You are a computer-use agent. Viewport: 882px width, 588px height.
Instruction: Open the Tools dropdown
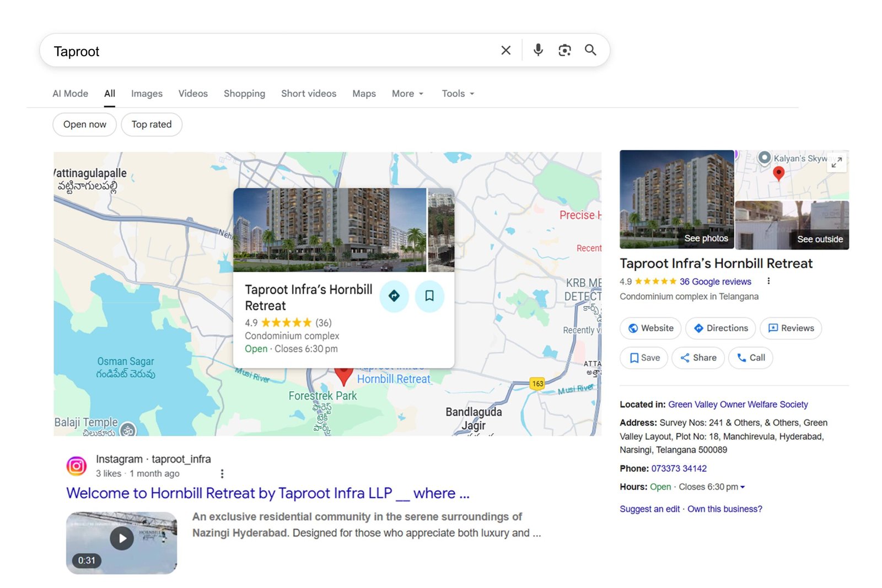457,94
